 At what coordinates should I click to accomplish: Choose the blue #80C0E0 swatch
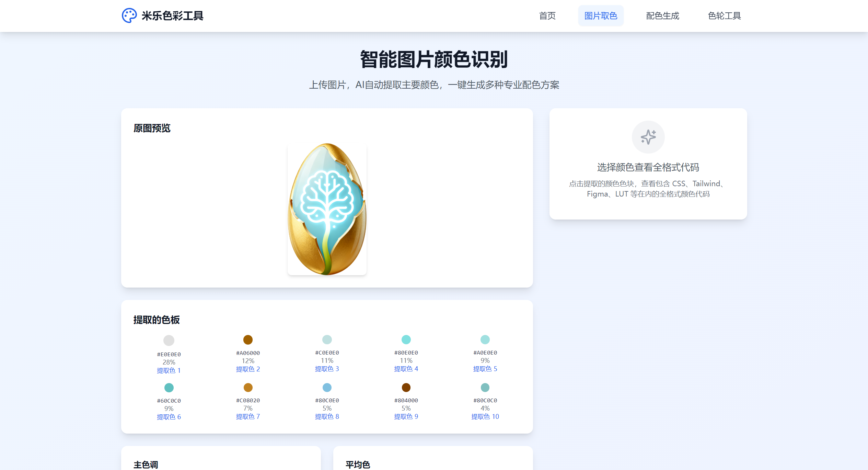click(x=327, y=388)
